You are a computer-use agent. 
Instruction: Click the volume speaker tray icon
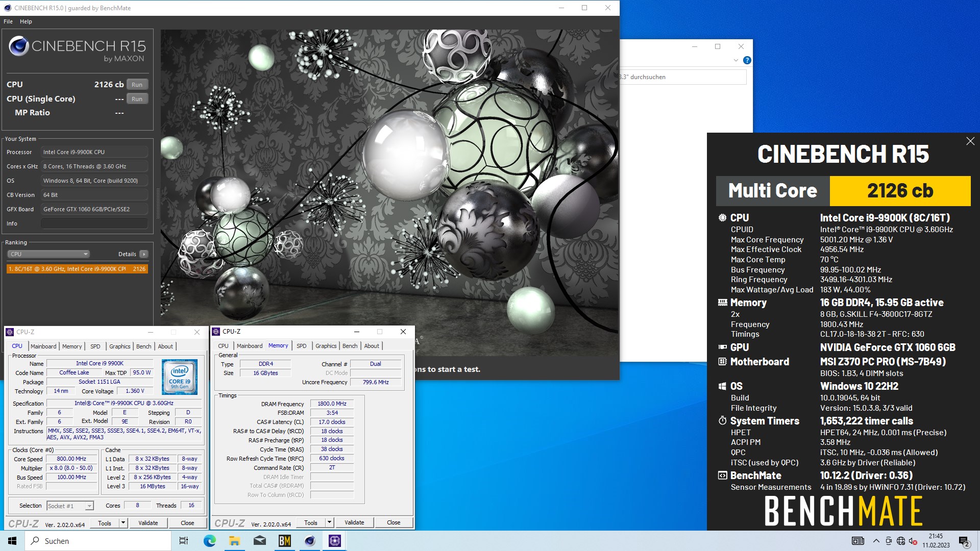(913, 541)
